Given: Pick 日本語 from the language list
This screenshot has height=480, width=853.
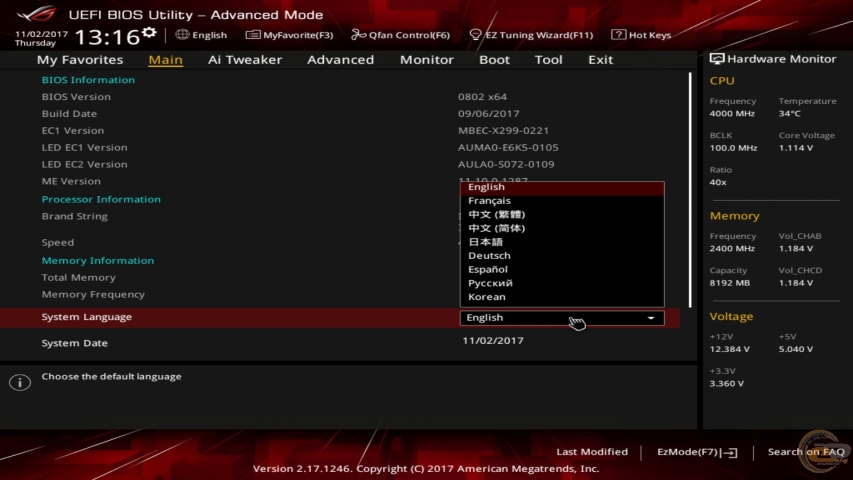Looking at the screenshot, I should pyautogui.click(x=562, y=242).
